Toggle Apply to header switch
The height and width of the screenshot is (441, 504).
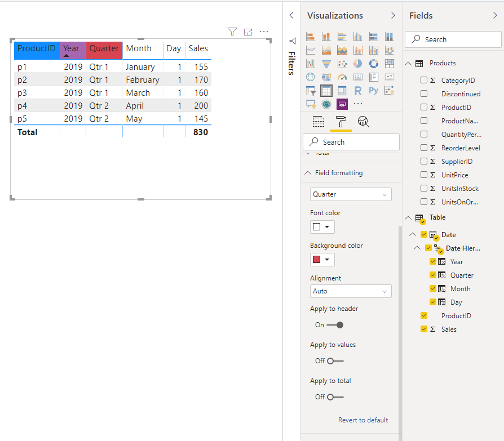pos(335,325)
